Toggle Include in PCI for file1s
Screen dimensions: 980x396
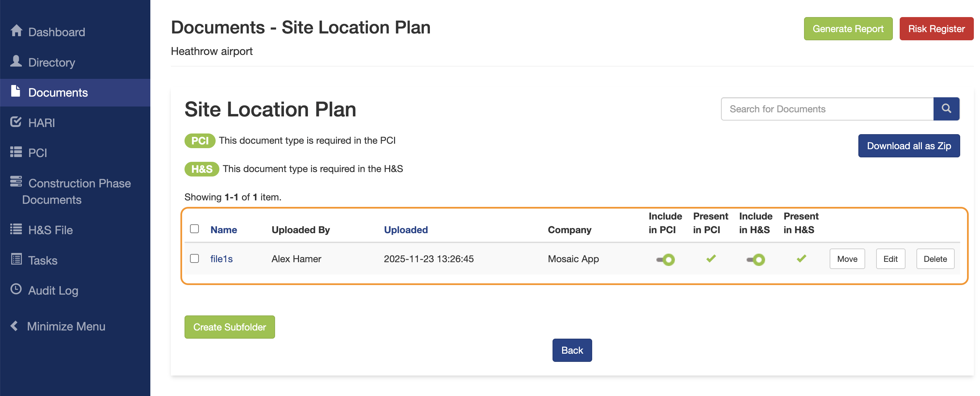click(x=665, y=259)
